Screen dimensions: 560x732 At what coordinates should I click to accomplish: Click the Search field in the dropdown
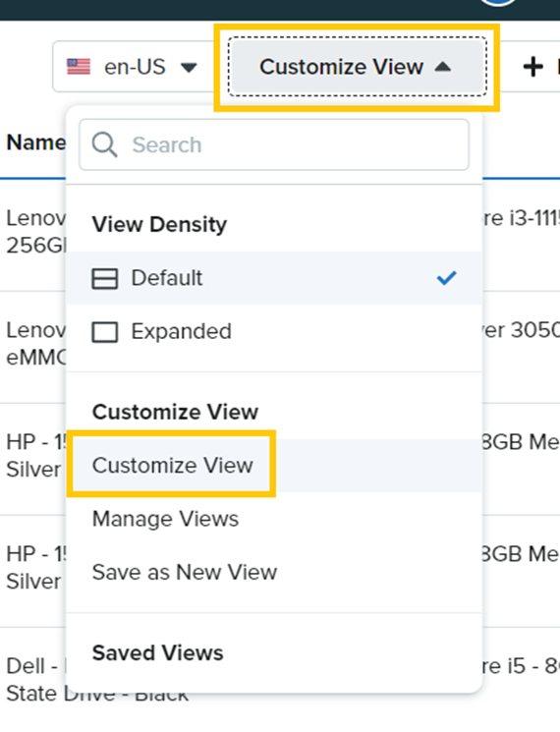coord(274,144)
